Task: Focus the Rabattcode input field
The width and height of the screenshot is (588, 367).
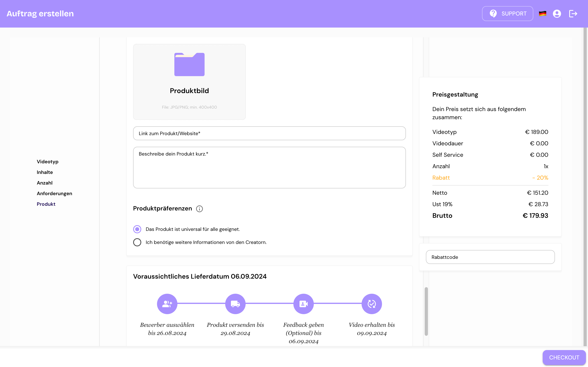Action: coord(490,257)
